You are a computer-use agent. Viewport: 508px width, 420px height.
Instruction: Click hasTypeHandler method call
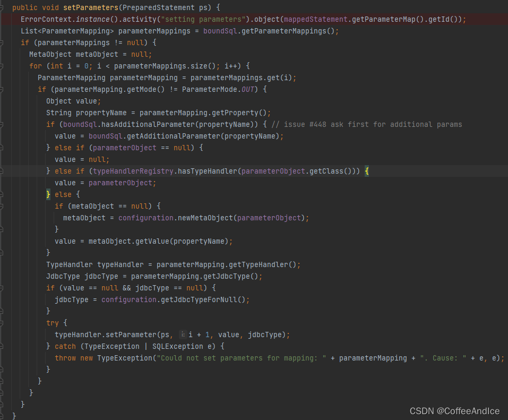[x=207, y=171]
